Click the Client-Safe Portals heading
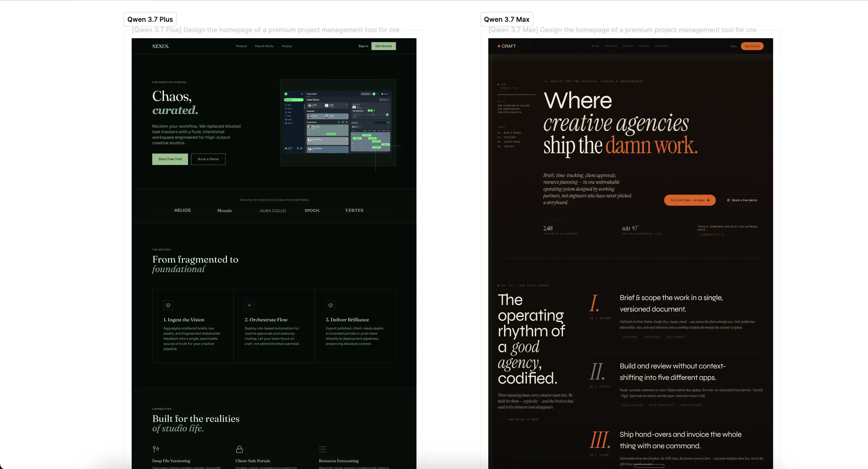Screen dimensions: 868x469 point(253,461)
